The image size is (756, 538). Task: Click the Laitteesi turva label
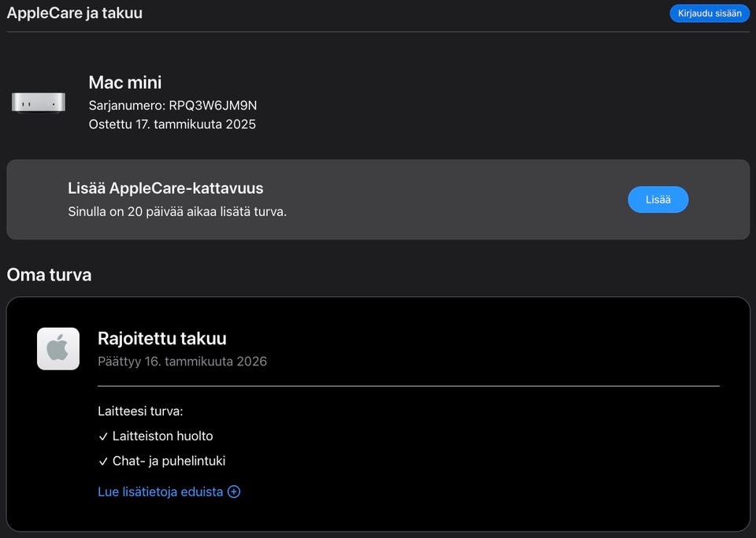point(140,411)
